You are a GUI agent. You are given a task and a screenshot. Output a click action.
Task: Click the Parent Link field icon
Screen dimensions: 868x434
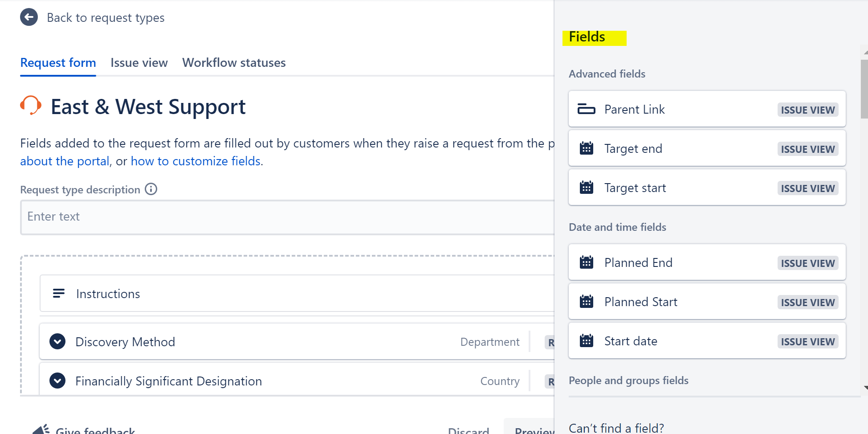click(587, 109)
